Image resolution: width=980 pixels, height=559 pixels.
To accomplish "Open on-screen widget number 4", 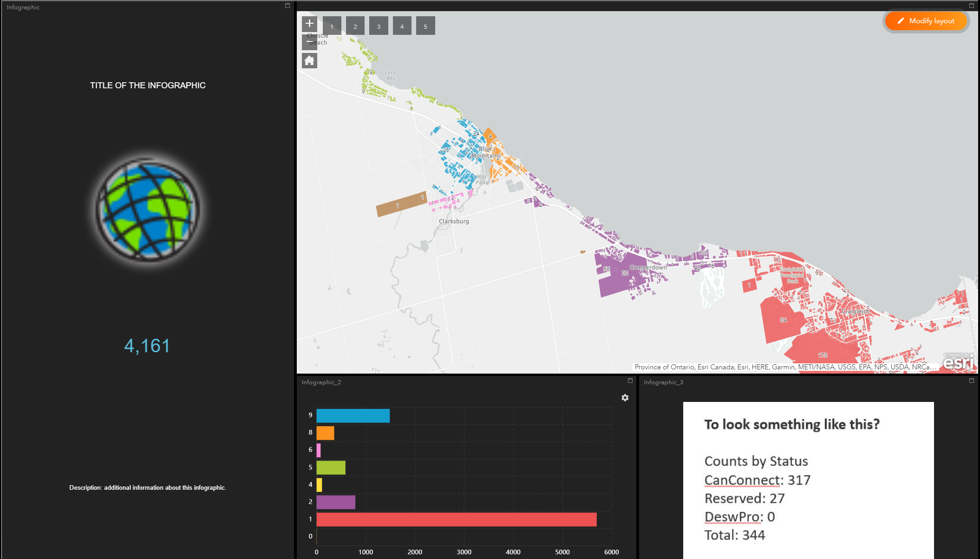I will (402, 26).
